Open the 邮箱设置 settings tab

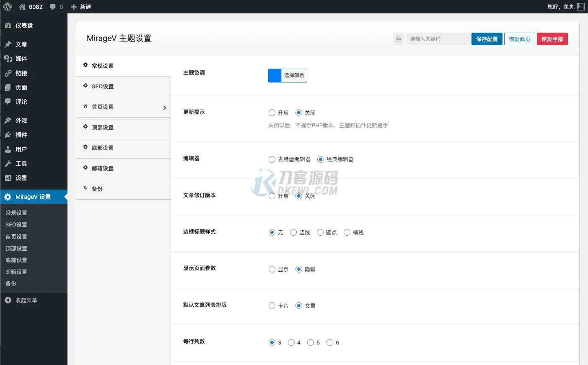[102, 168]
